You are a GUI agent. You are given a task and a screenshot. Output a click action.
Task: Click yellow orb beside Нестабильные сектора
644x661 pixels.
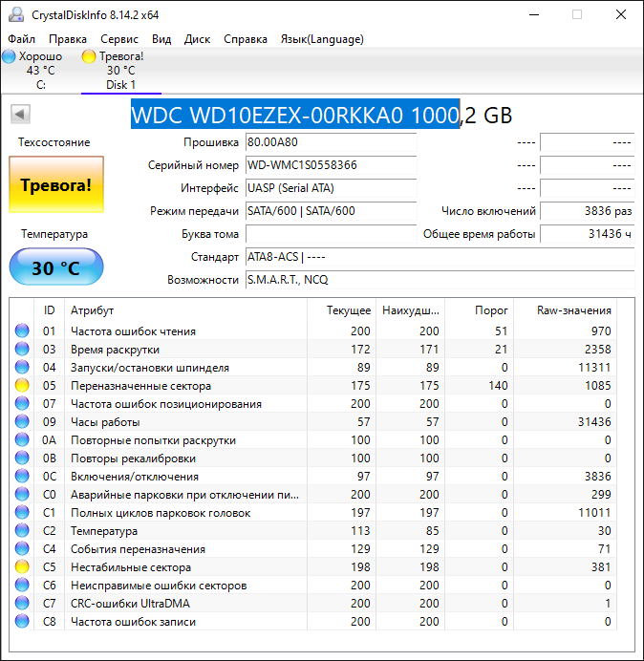click(x=22, y=567)
